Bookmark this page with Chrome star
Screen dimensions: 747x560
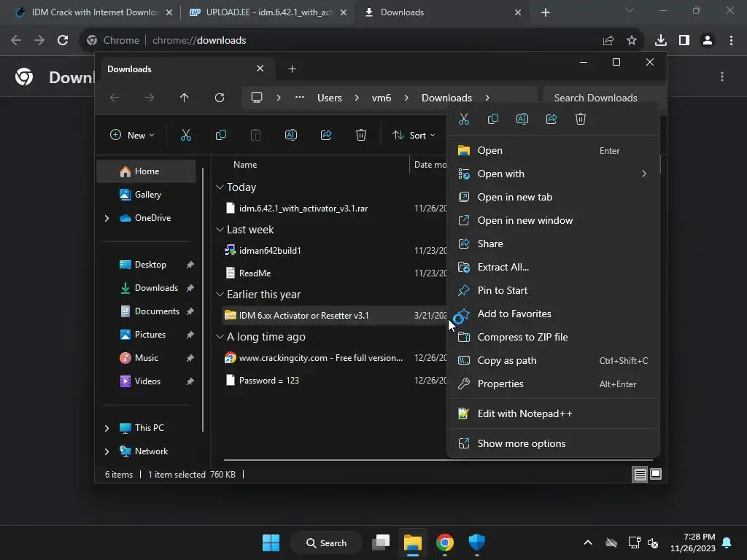click(x=632, y=41)
